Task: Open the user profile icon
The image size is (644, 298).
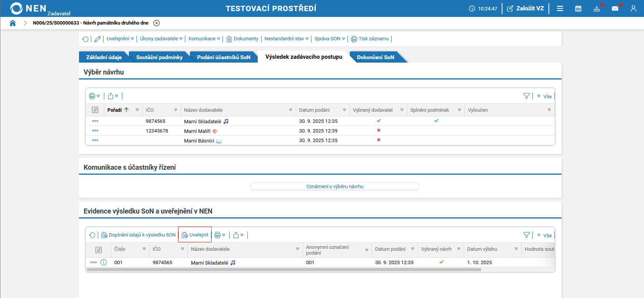Action: click(x=633, y=8)
